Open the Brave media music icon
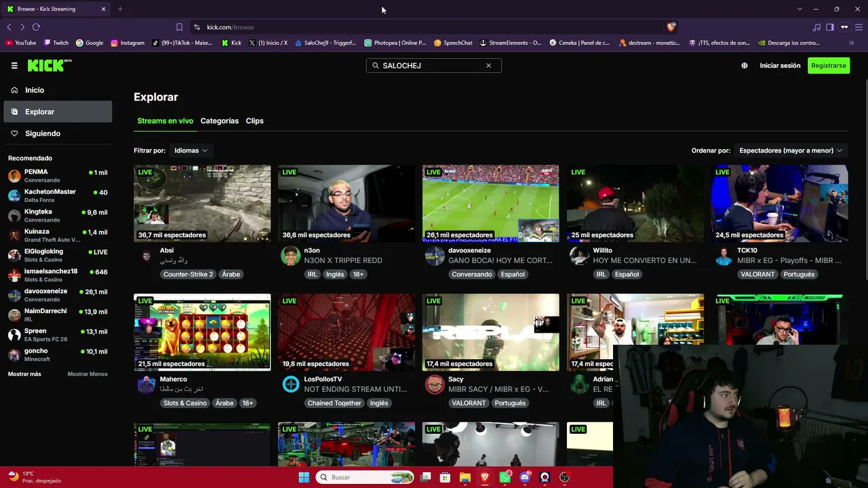868x488 pixels. [816, 27]
